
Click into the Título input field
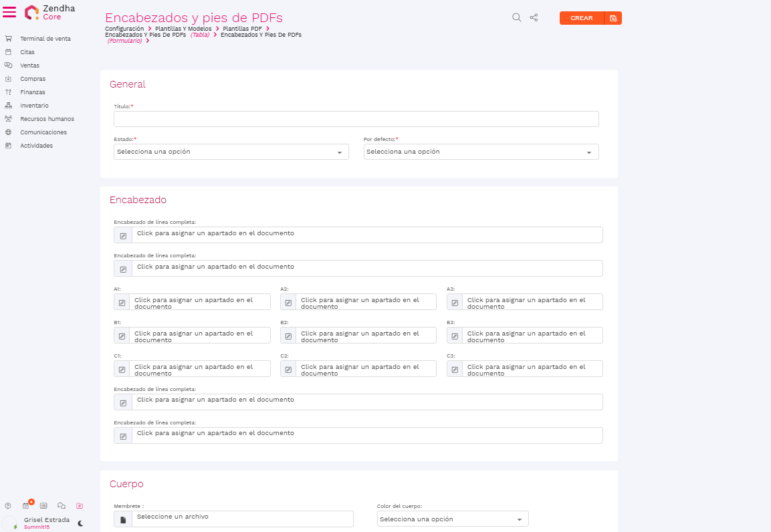[356, 119]
